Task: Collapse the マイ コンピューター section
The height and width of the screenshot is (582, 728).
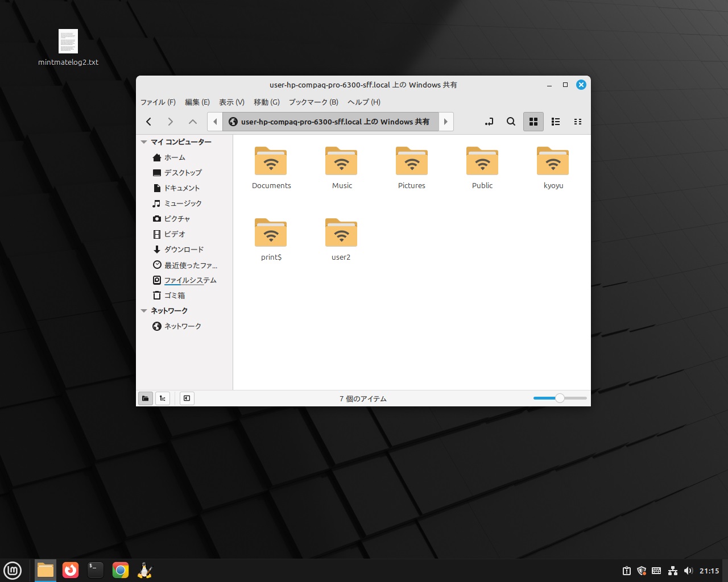Action: (144, 142)
